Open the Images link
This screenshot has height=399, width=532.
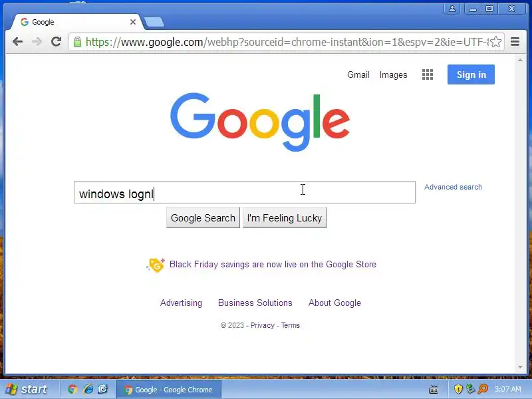393,74
